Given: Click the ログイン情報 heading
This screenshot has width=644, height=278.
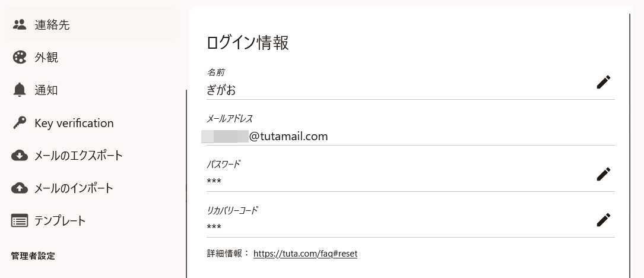Looking at the screenshot, I should click(x=248, y=43).
